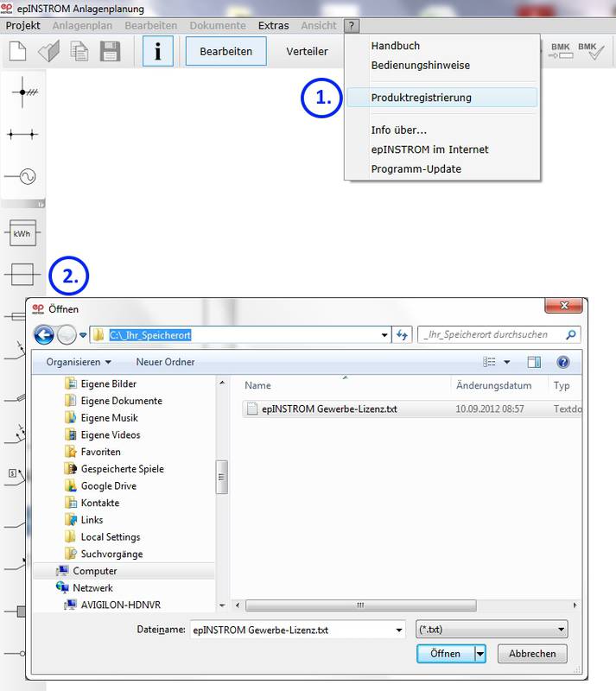Click the open project folder icon
616x691 pixels.
click(48, 51)
